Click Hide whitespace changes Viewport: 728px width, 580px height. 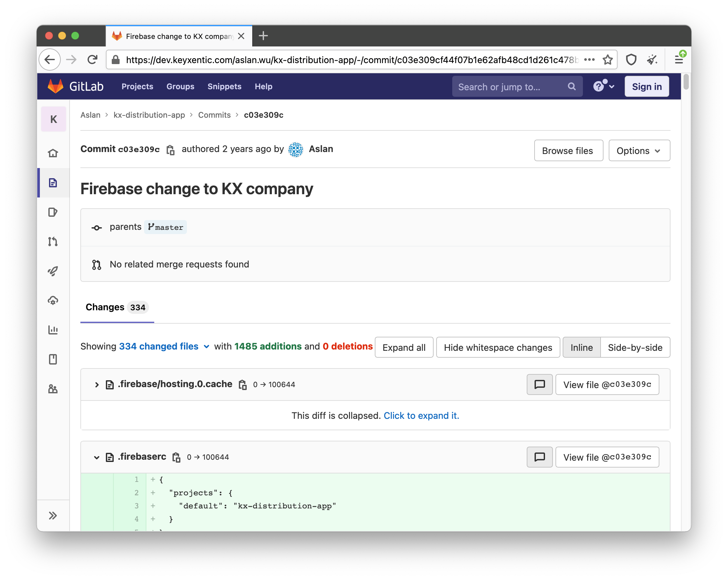(x=498, y=347)
